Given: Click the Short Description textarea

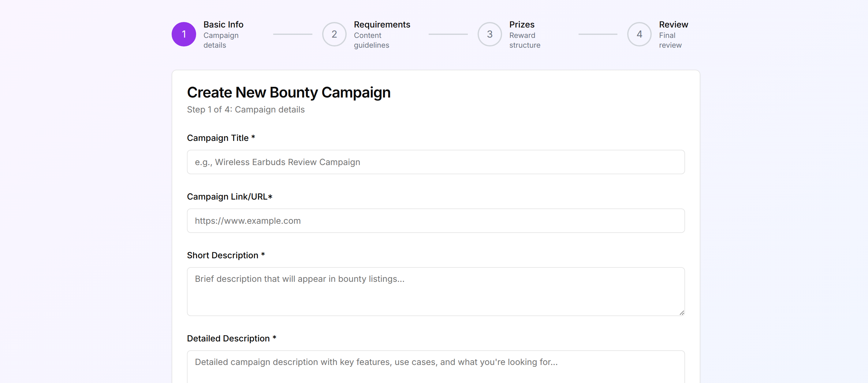Looking at the screenshot, I should point(436,292).
